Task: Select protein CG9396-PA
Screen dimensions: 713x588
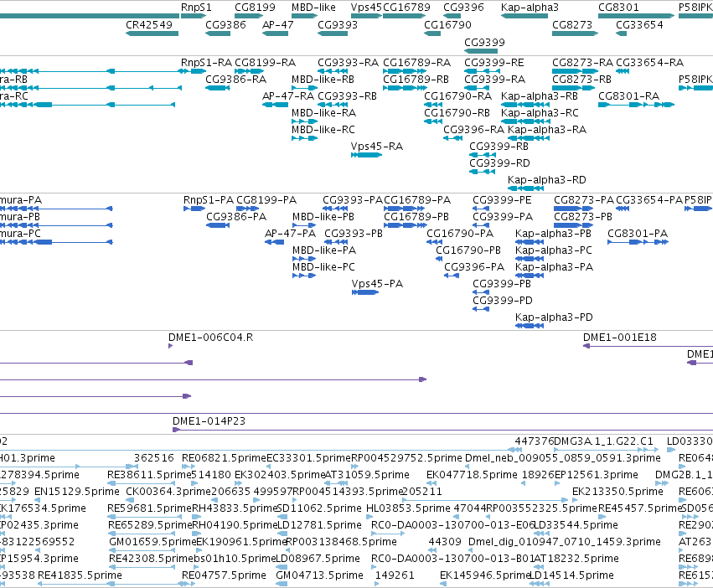Action: pyautogui.click(x=474, y=267)
